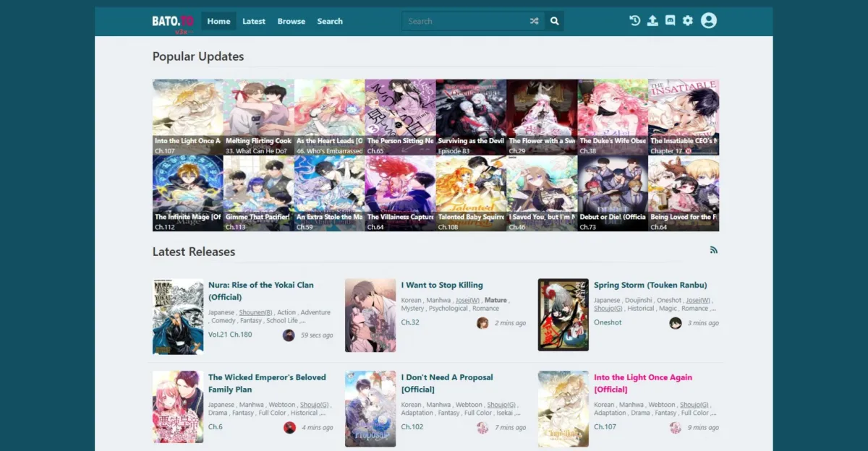
Task: Open the Latest menu item
Action: [254, 22]
